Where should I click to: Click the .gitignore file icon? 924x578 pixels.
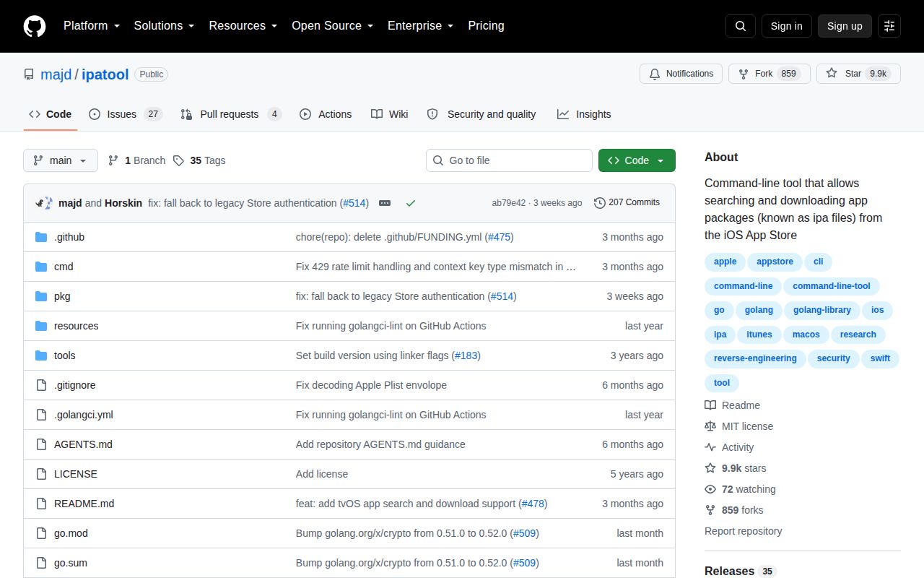tap(41, 385)
